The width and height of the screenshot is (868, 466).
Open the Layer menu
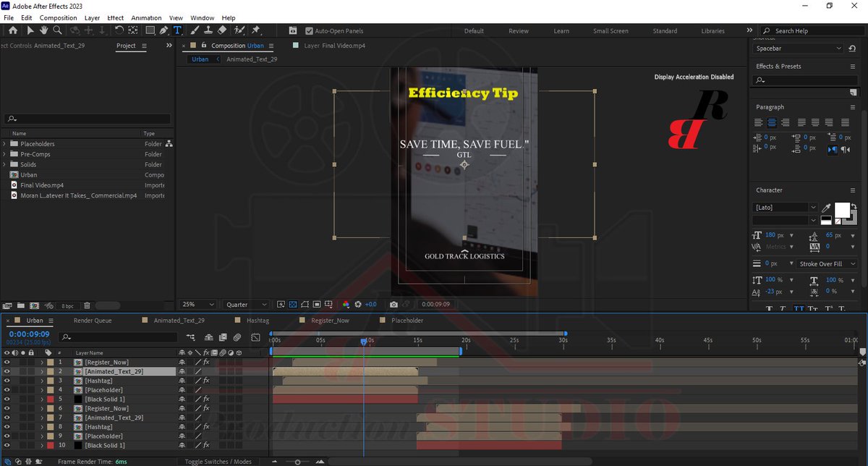click(x=92, y=17)
